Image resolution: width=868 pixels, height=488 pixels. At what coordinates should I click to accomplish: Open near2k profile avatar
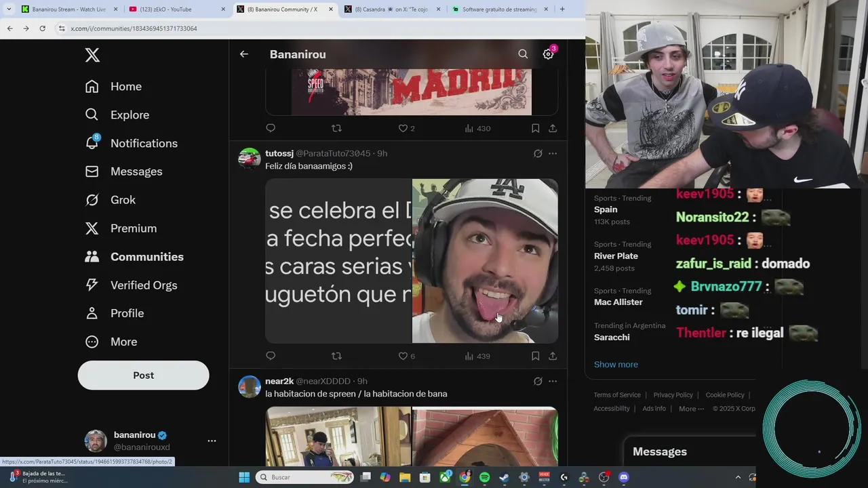[x=250, y=386]
